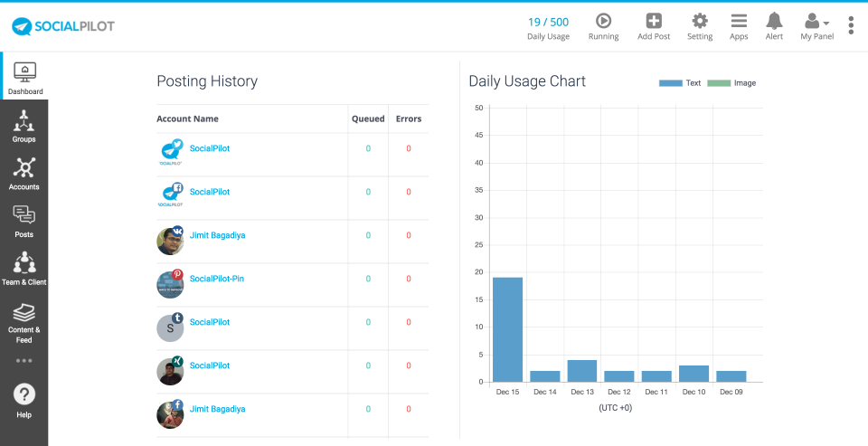Check the Alert bell icon
Viewport: 868px width, 446px height.
pos(774,22)
